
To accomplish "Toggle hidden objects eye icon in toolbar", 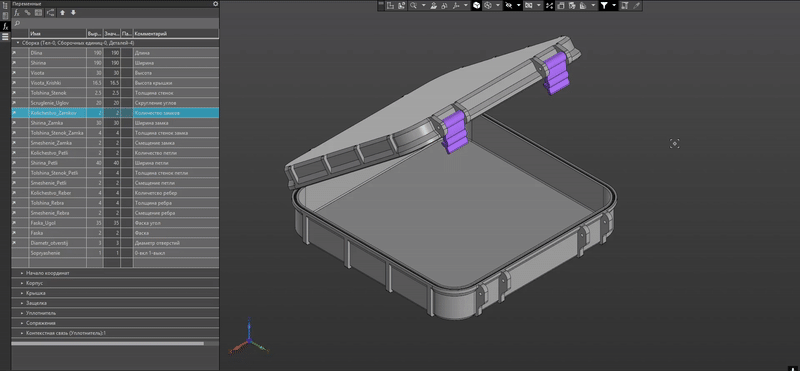I will pyautogui.click(x=508, y=6).
